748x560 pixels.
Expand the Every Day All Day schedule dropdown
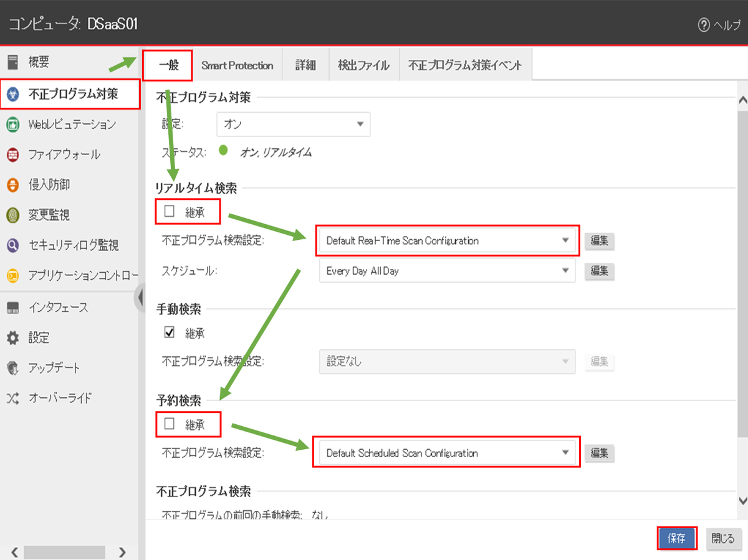pos(447,271)
